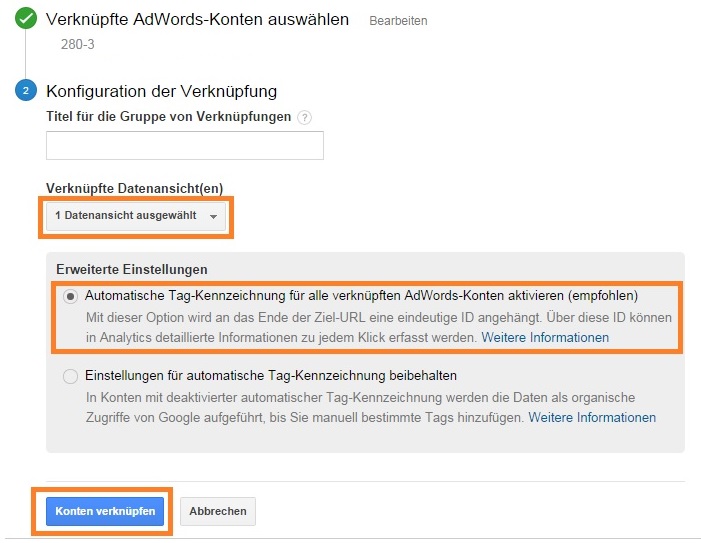This screenshot has height=543, width=701.
Task: Select automatic tag labeling radio option
Action: click(70, 296)
